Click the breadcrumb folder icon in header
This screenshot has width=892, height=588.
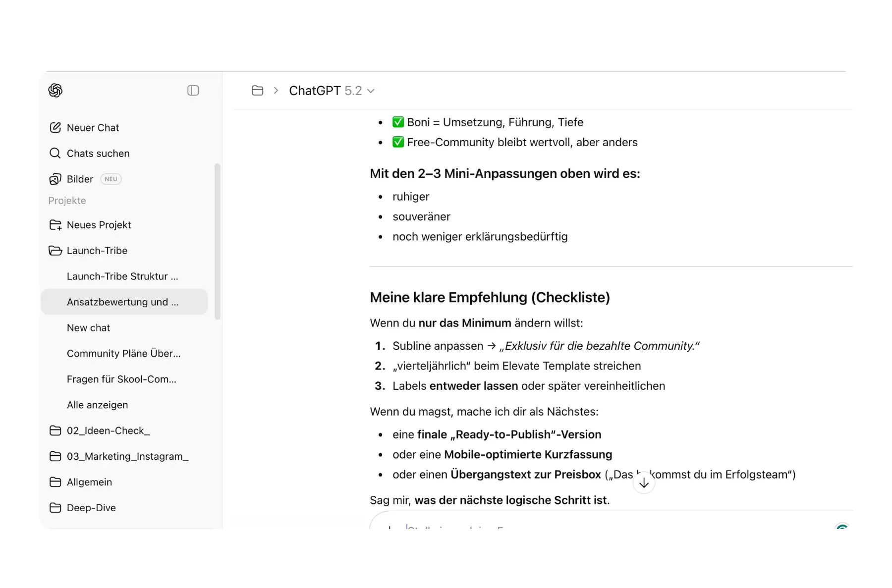pos(257,91)
